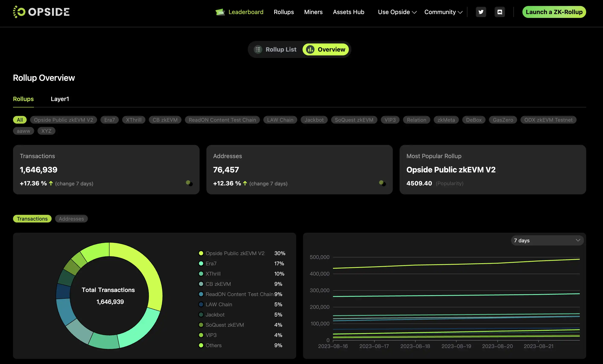The image size is (603, 364).
Task: Click the Rollup List panel icon
Action: (258, 49)
